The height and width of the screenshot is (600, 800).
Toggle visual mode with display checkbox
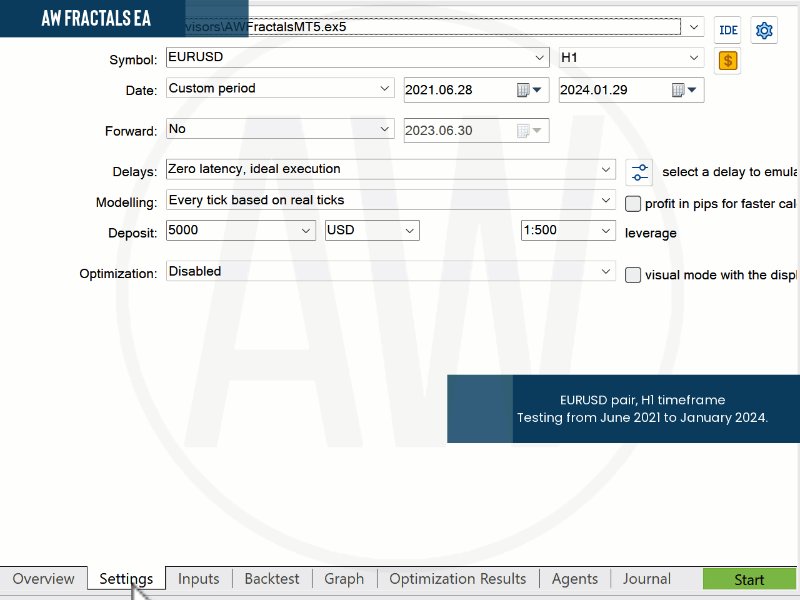(633, 274)
